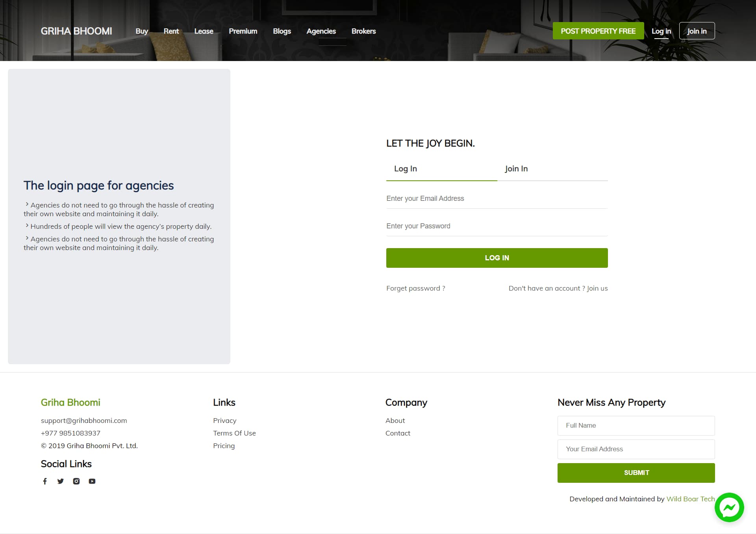Image resolution: width=756 pixels, height=534 pixels.
Task: Switch to the Join In tab
Action: click(x=552, y=169)
